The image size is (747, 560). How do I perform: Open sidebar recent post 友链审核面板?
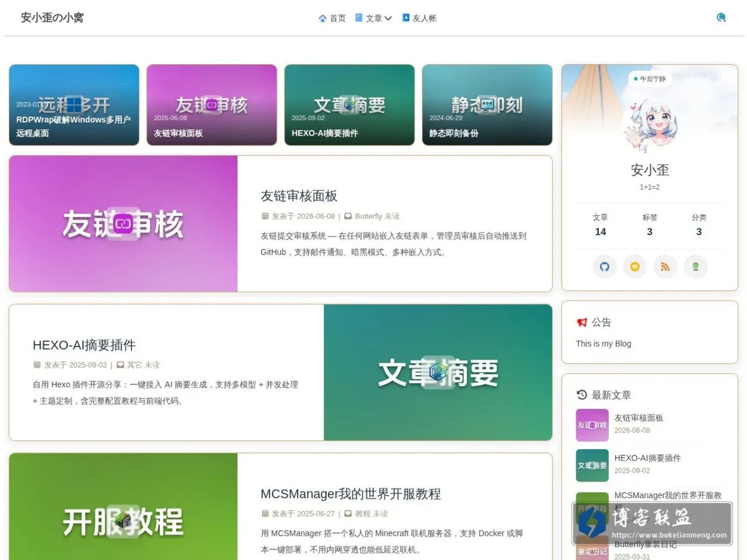click(639, 418)
